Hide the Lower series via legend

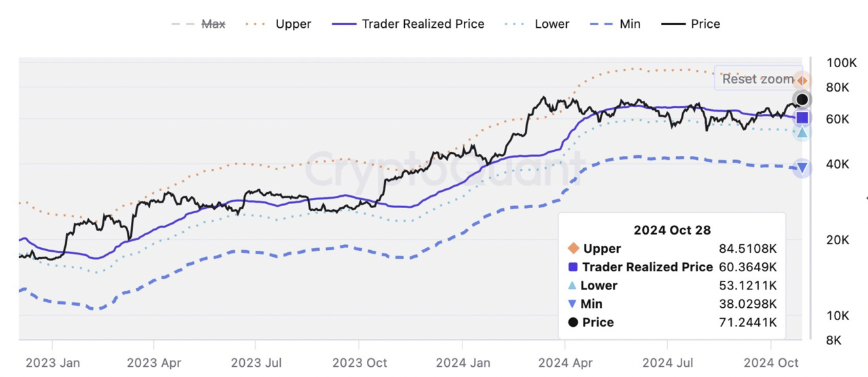[537, 24]
